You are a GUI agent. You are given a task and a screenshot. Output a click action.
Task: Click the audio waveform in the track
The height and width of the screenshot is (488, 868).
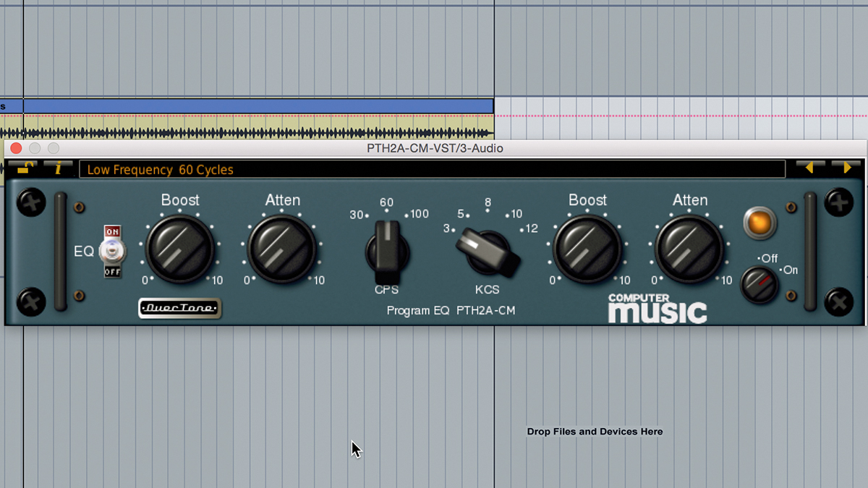coord(246,132)
